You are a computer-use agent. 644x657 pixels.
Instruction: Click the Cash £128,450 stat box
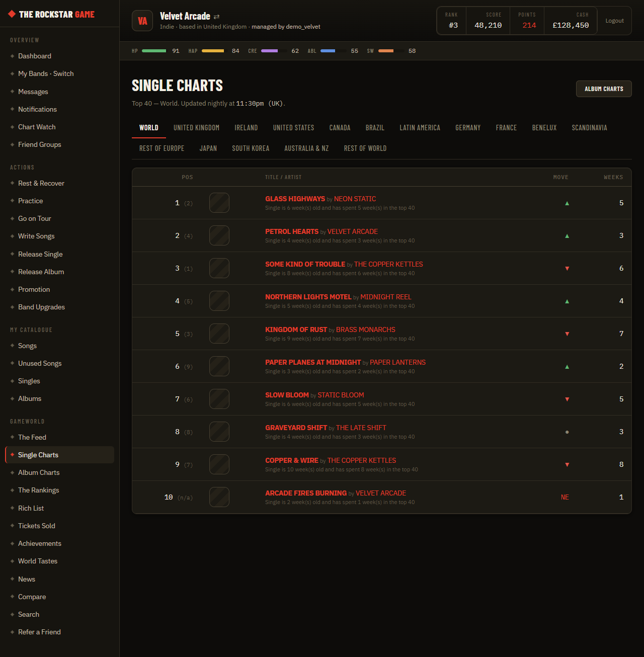coord(571,21)
